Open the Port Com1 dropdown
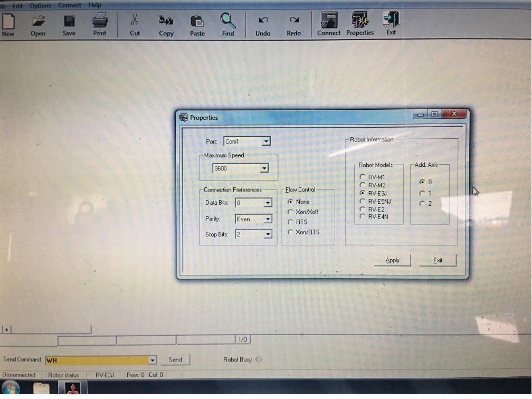Image resolution: width=532 pixels, height=399 pixels. [x=267, y=141]
